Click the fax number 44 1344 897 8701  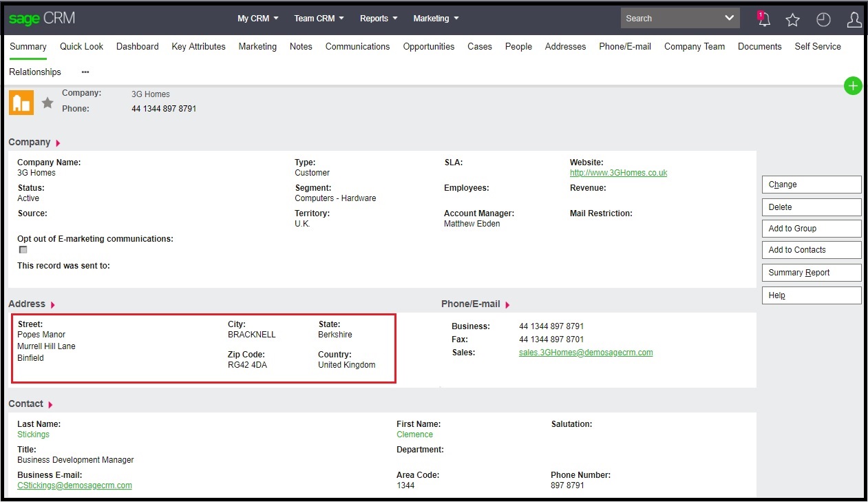coord(551,339)
